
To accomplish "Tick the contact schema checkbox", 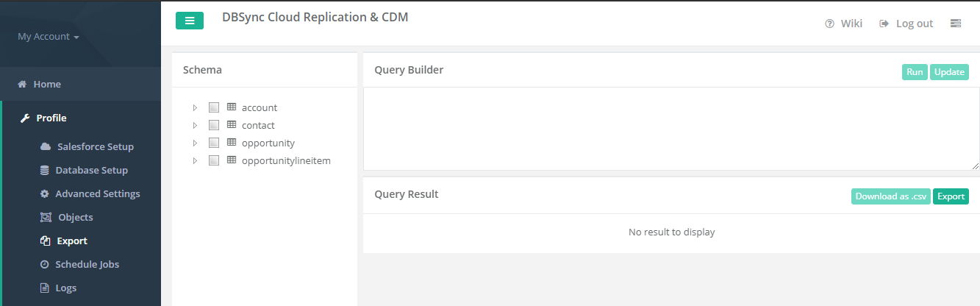I will 214,125.
